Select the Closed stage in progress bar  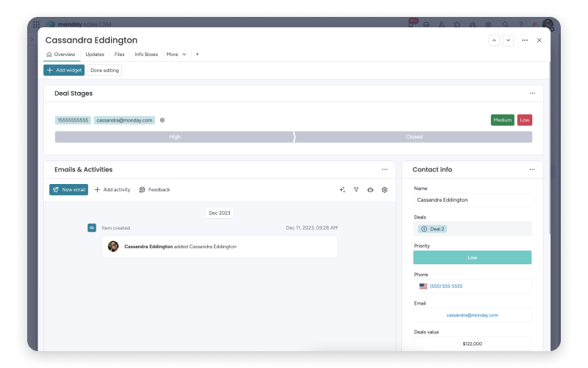pyautogui.click(x=414, y=137)
